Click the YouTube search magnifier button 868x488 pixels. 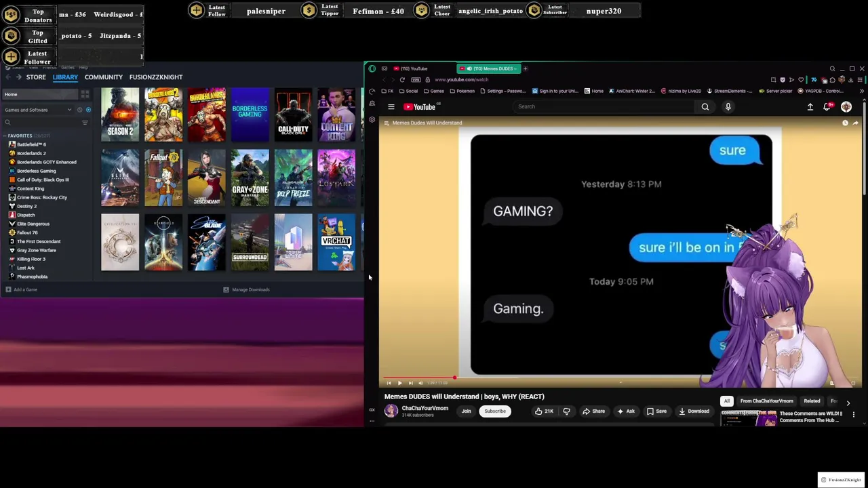point(705,106)
